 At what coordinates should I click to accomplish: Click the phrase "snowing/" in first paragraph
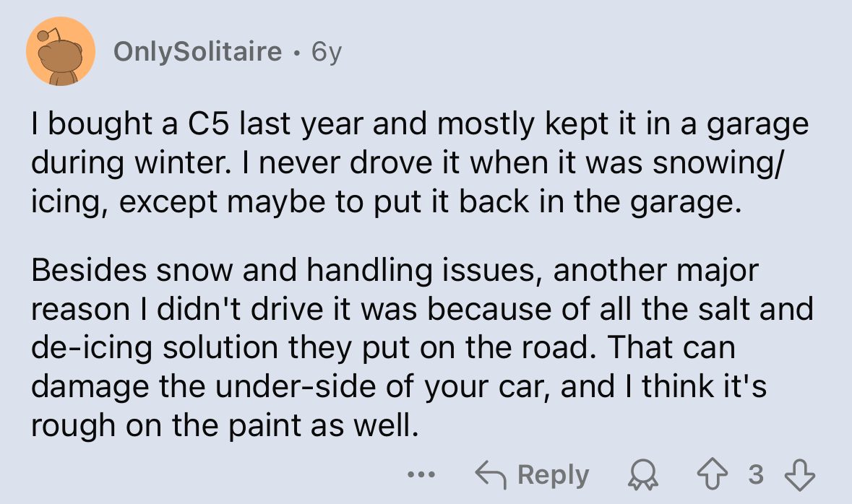pyautogui.click(x=718, y=164)
